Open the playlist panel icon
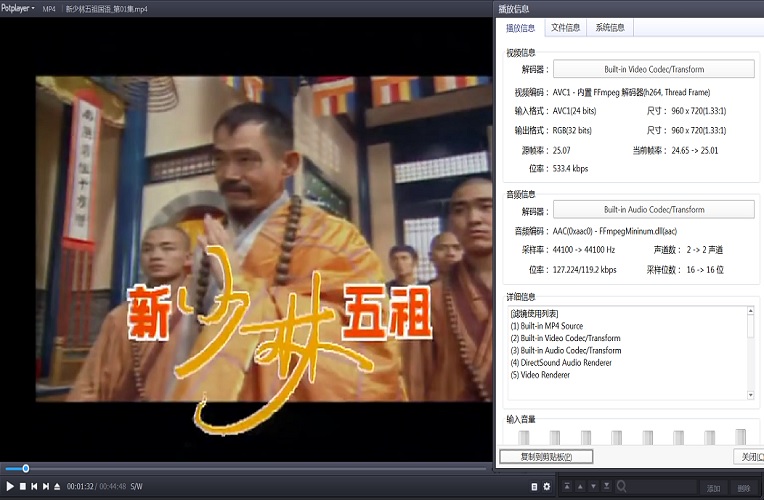The image size is (764, 500). click(534, 486)
